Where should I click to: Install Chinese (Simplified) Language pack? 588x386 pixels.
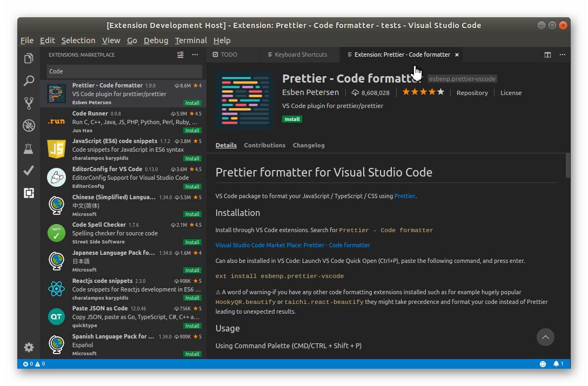pos(192,214)
